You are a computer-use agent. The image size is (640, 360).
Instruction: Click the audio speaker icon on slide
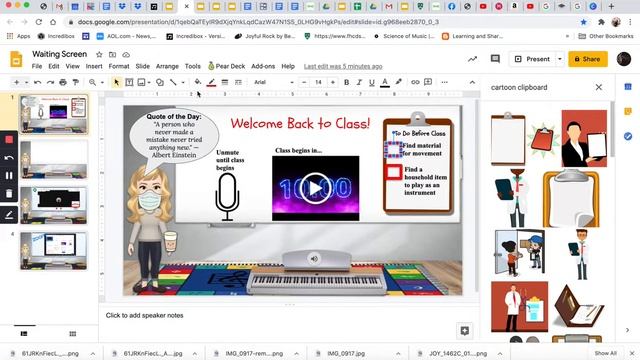point(314,259)
